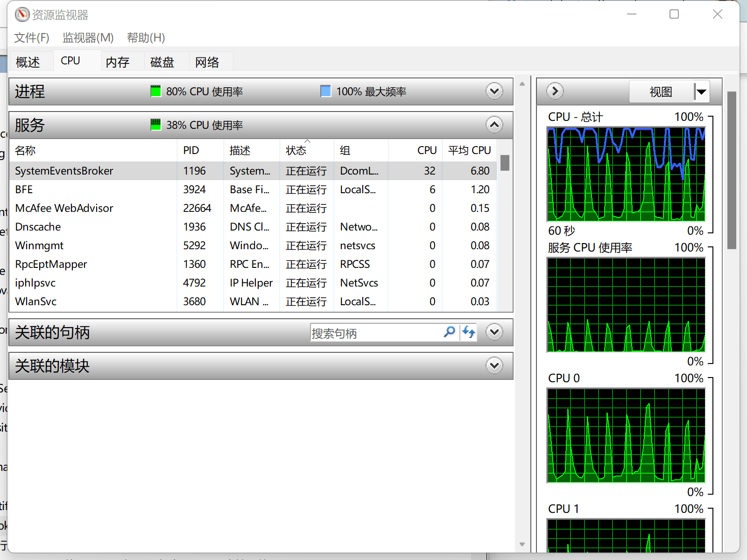Click the search magnifier icon in handles

pos(449,332)
